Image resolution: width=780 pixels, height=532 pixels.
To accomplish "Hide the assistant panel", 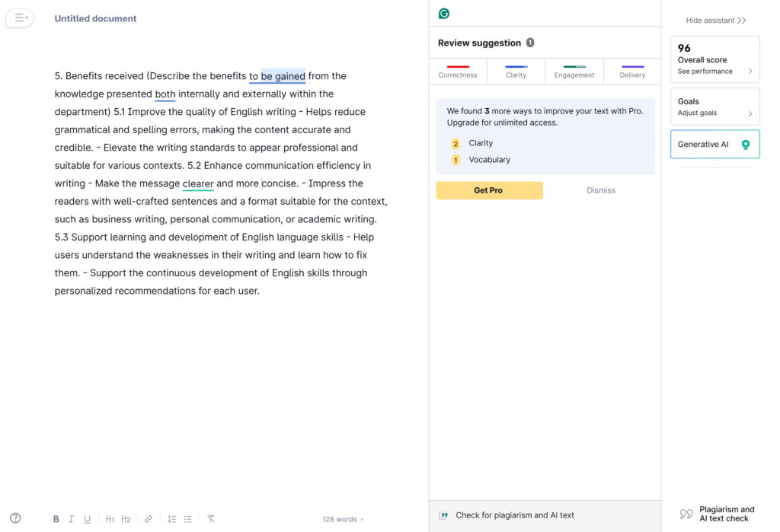I will click(715, 21).
